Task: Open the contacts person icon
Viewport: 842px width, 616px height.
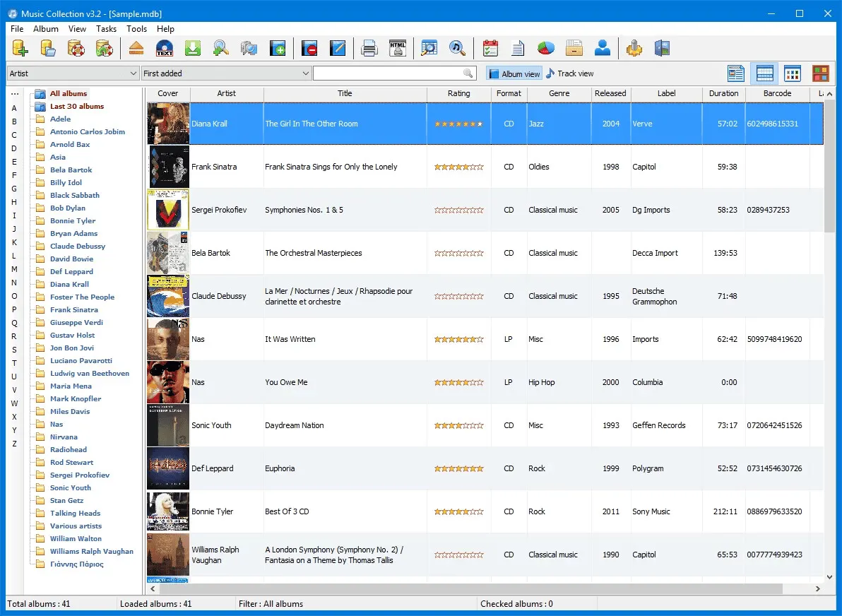Action: pos(603,48)
